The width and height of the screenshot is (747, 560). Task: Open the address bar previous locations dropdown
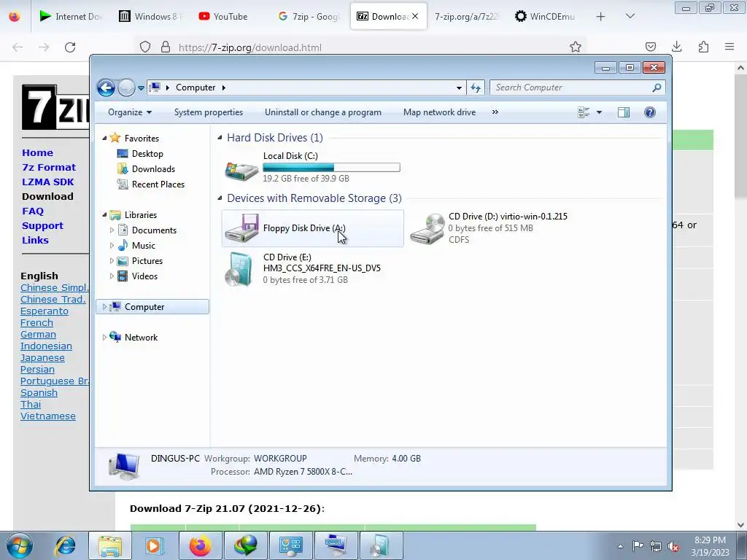pos(459,87)
